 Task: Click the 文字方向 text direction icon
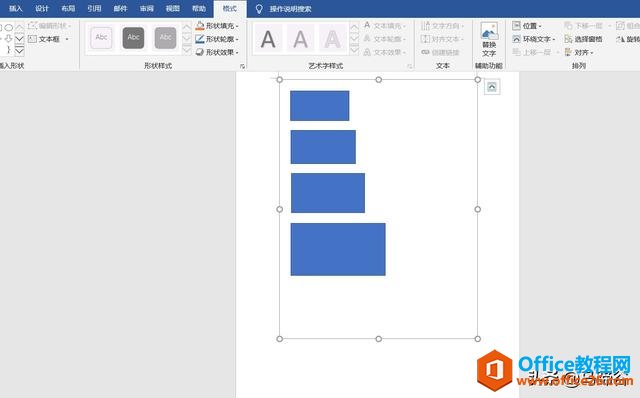click(425, 26)
